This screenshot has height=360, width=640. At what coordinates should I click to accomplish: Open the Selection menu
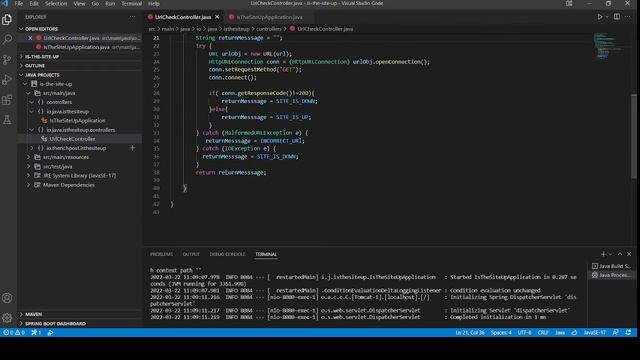[x=56, y=3]
